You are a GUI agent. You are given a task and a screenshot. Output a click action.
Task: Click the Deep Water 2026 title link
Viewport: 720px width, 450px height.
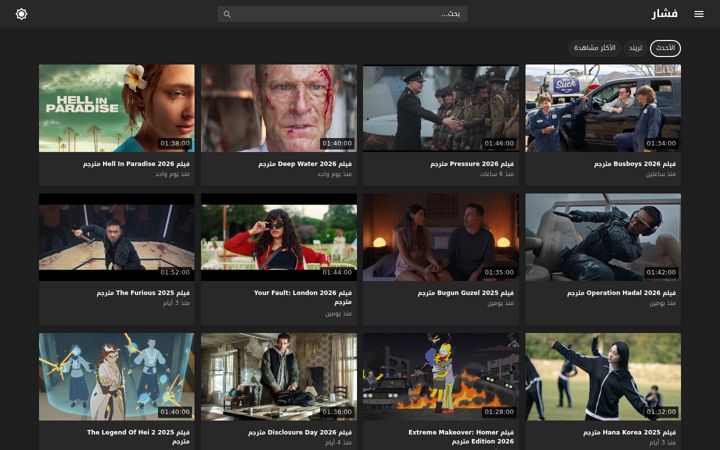pos(305,164)
